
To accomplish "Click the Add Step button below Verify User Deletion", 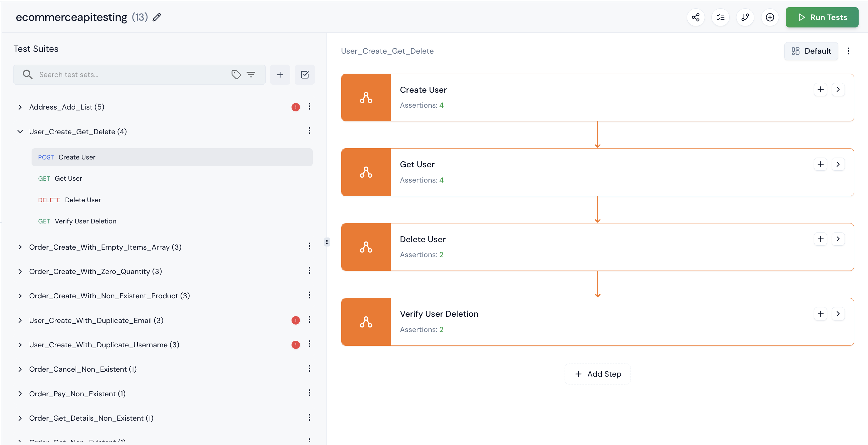I will click(x=597, y=374).
